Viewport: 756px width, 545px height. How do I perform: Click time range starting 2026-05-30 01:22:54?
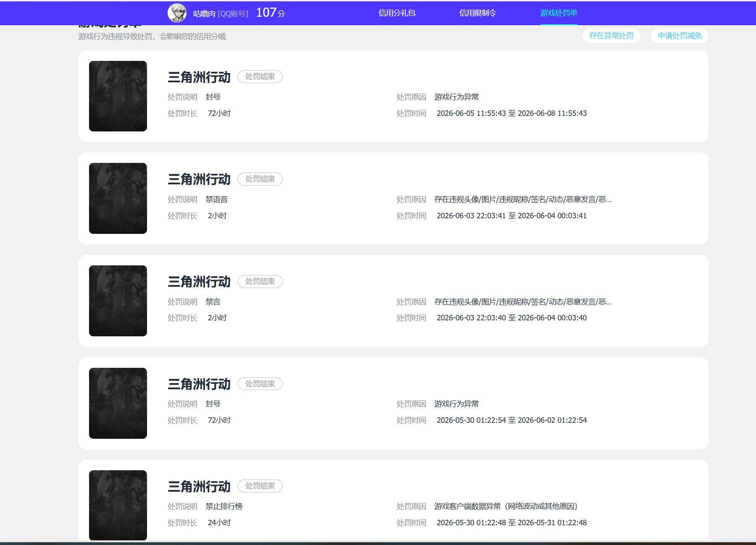(x=512, y=420)
